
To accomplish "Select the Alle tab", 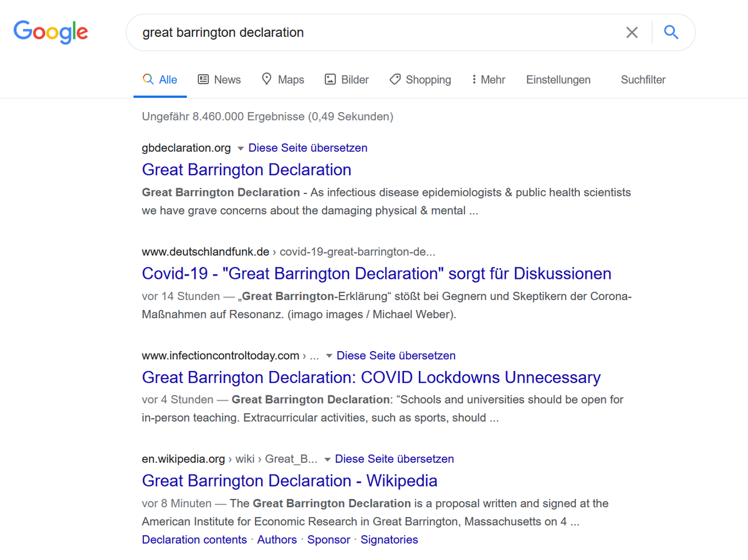I will [x=160, y=79].
